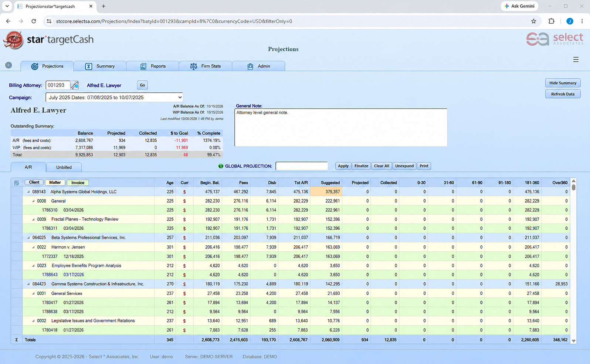Collapse the Alpha Systems Global Holdings row
This screenshot has height=364, width=590.
[x=28, y=192]
